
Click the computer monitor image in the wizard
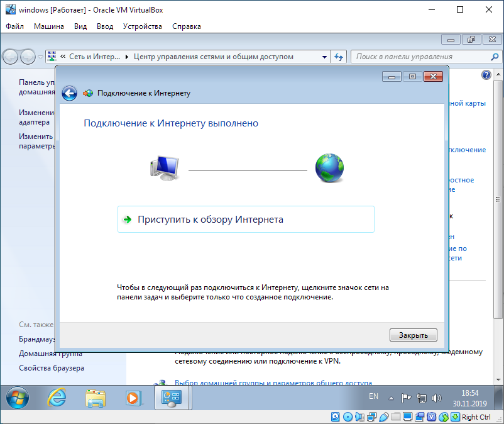pyautogui.click(x=165, y=168)
